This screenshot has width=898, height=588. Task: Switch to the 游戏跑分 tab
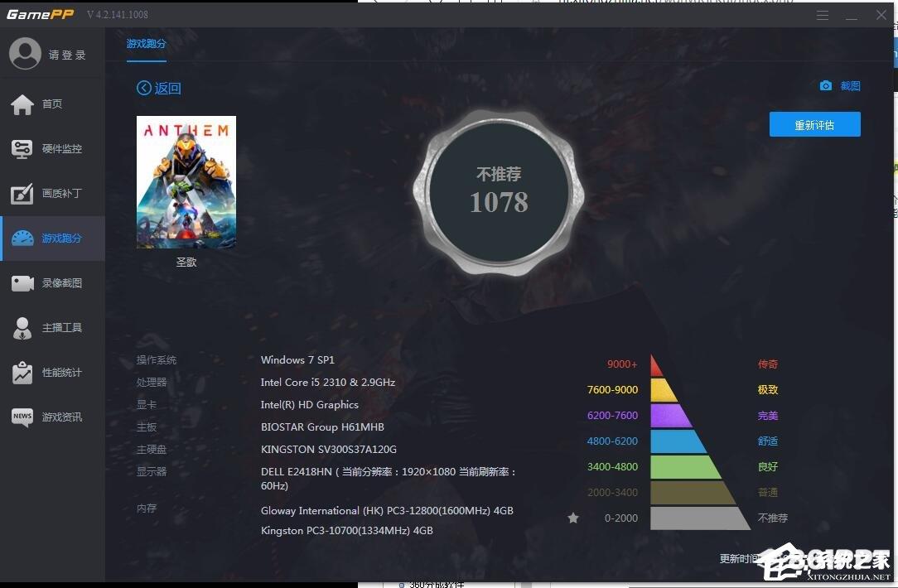point(146,44)
